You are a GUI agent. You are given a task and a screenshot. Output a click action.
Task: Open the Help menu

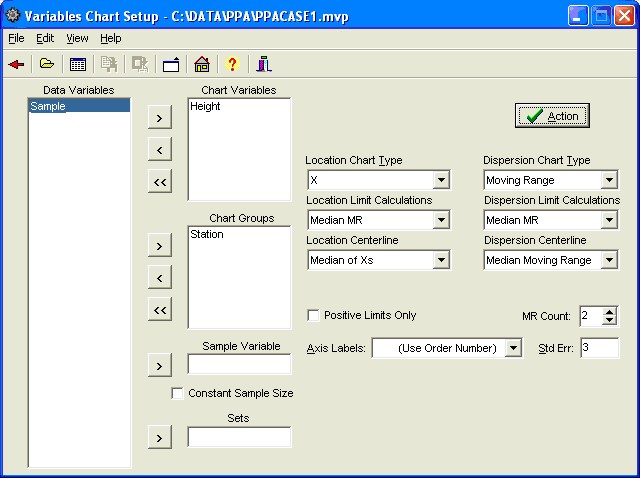111,38
